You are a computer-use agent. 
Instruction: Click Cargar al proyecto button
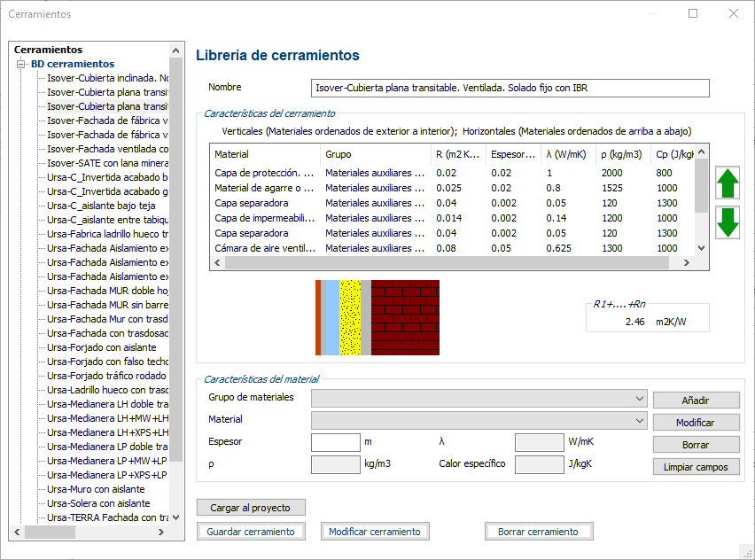pos(251,508)
